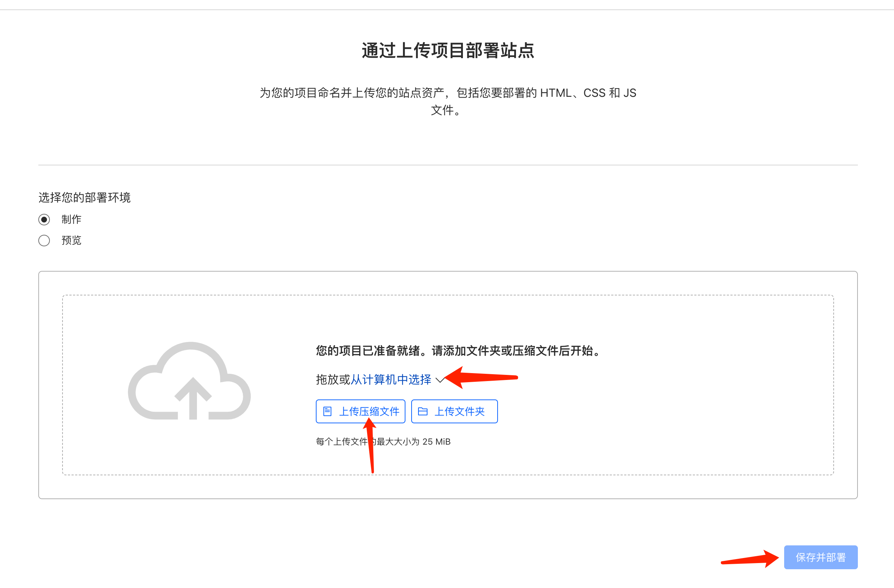Select the 预览 deployment environment radio
The width and height of the screenshot is (894, 588).
click(44, 240)
